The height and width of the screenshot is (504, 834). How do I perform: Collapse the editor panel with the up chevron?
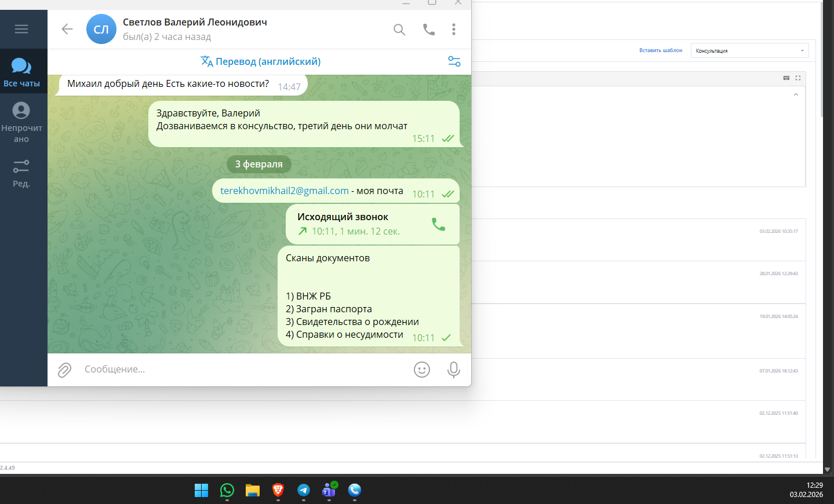[x=796, y=94]
